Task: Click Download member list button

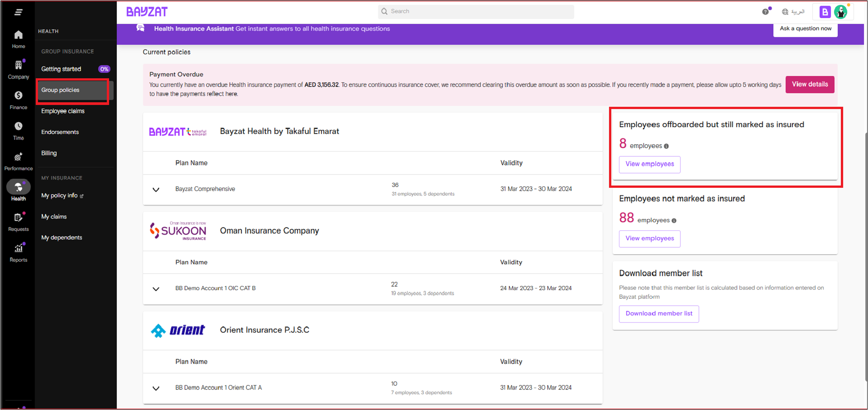Action: click(659, 313)
